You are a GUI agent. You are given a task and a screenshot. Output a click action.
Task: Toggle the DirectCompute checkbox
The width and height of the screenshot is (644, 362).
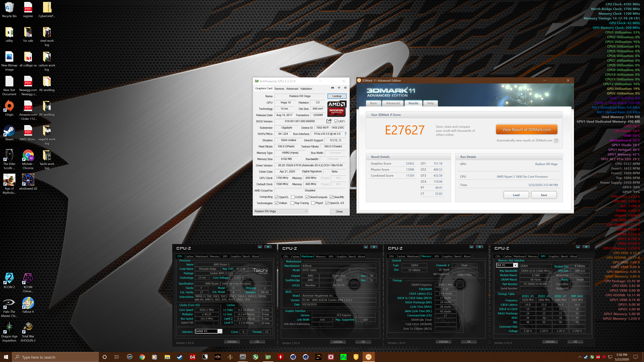coord(307,197)
